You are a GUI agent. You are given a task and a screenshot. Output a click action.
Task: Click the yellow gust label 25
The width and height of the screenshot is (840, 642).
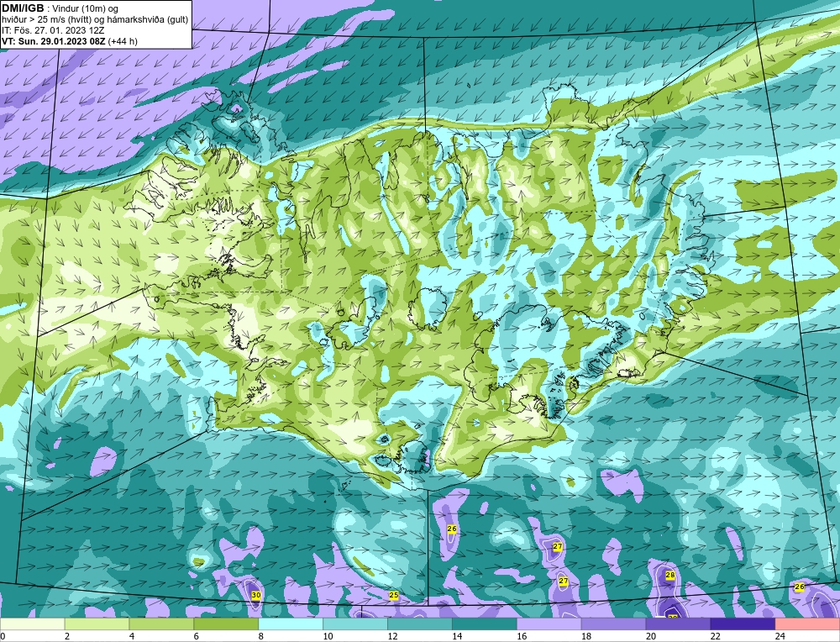(394, 596)
